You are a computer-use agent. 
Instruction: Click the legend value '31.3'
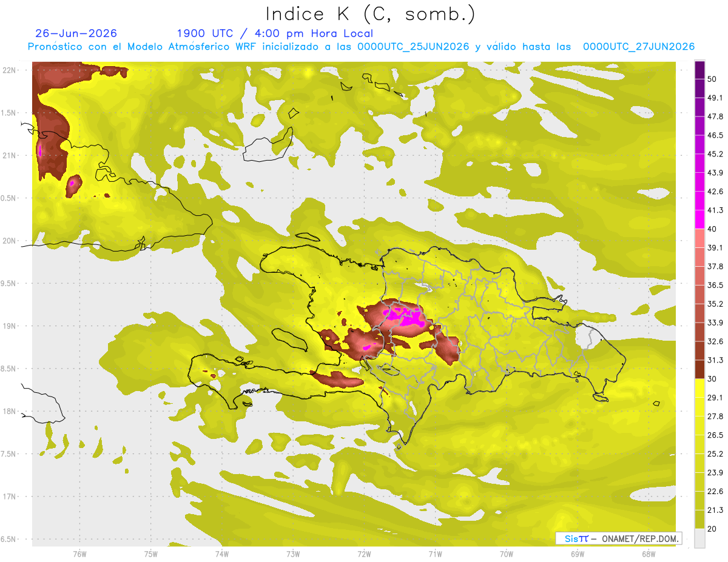[715, 360]
